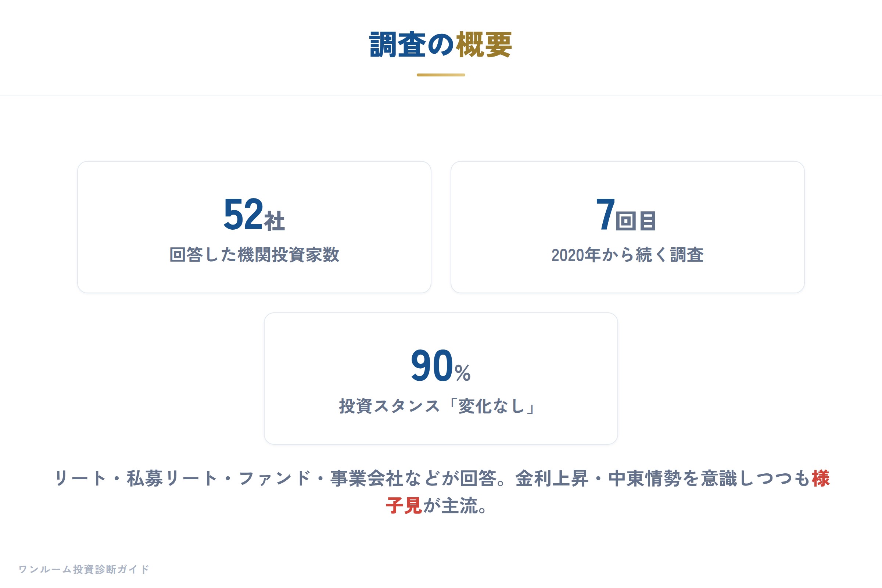Viewport: 882px width, 588px height.
Task: Click the 回目 unit next to 7
Action: (636, 221)
